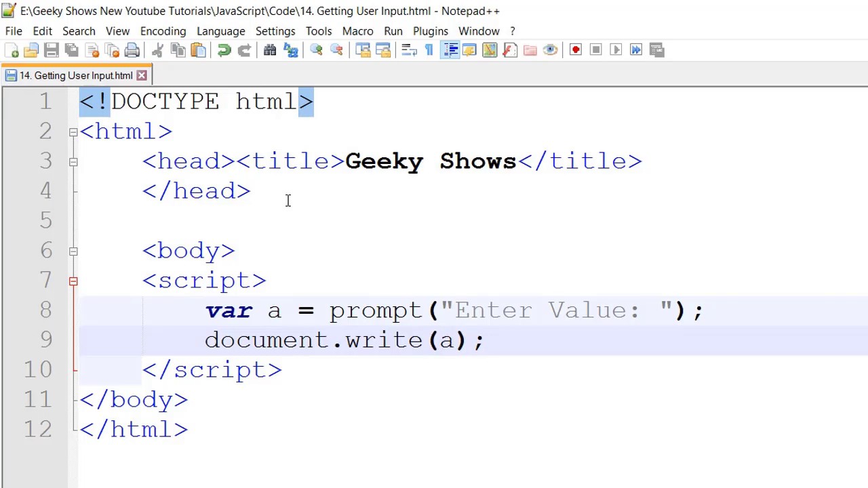Open the Edit menu
The image size is (868, 488).
pos(42,31)
